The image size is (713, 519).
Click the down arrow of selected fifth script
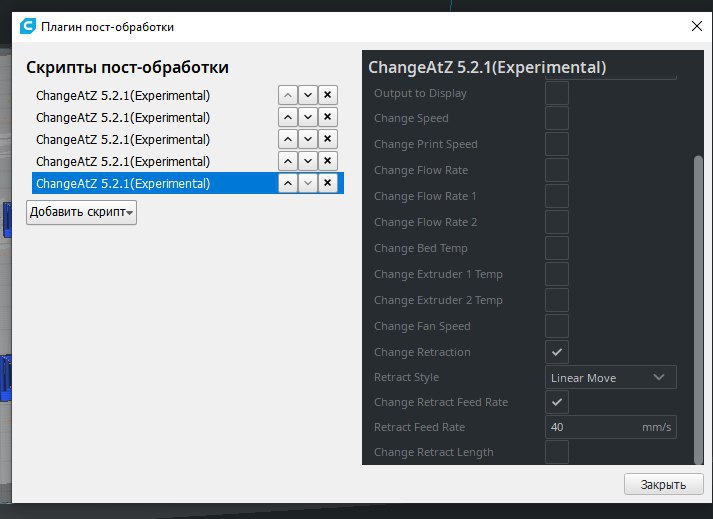click(308, 183)
